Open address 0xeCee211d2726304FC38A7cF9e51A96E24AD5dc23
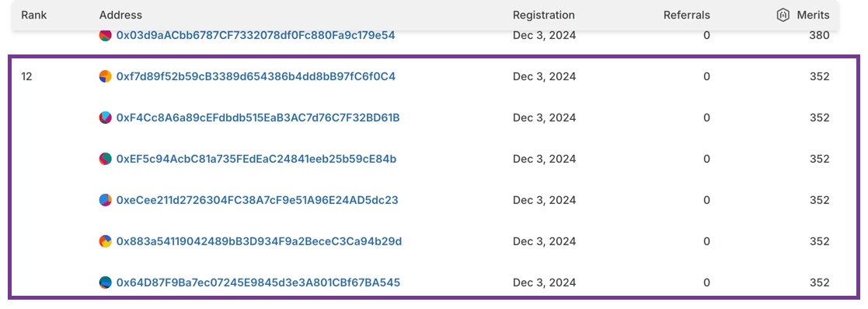The height and width of the screenshot is (309, 868). (x=257, y=200)
